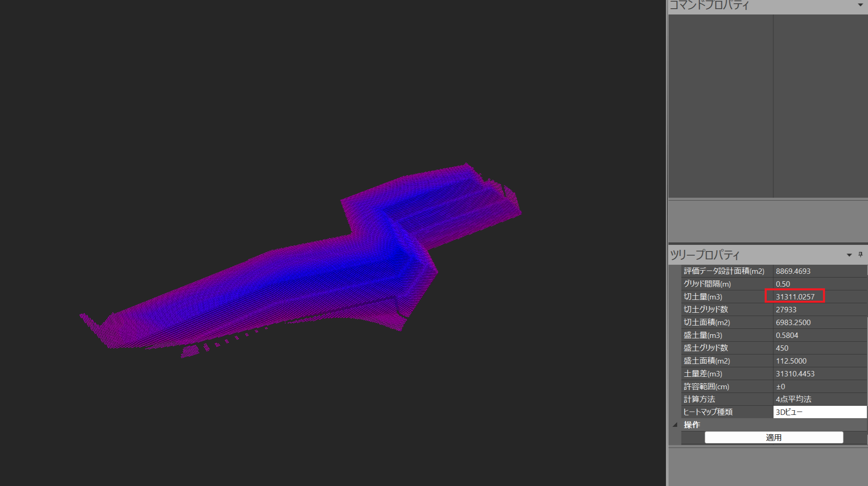Select the グリッド間隔(m) value 0.50
868x486 pixels.
(782, 284)
